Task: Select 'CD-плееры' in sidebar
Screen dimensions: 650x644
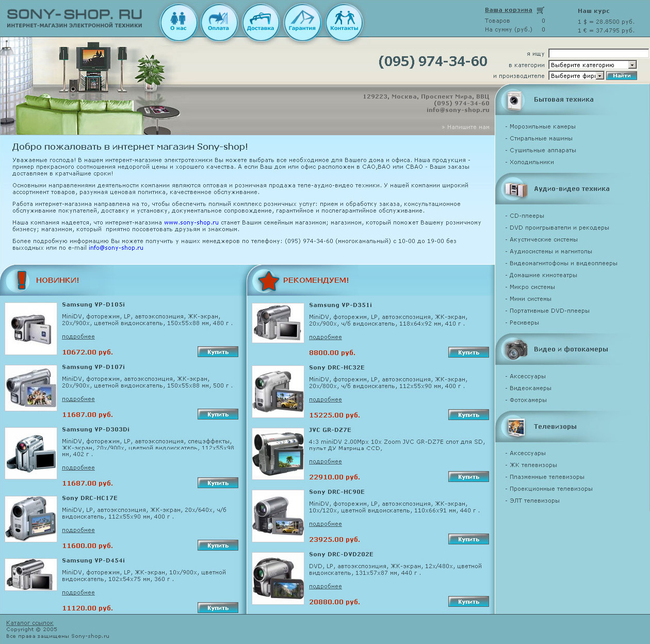Action: (x=527, y=216)
